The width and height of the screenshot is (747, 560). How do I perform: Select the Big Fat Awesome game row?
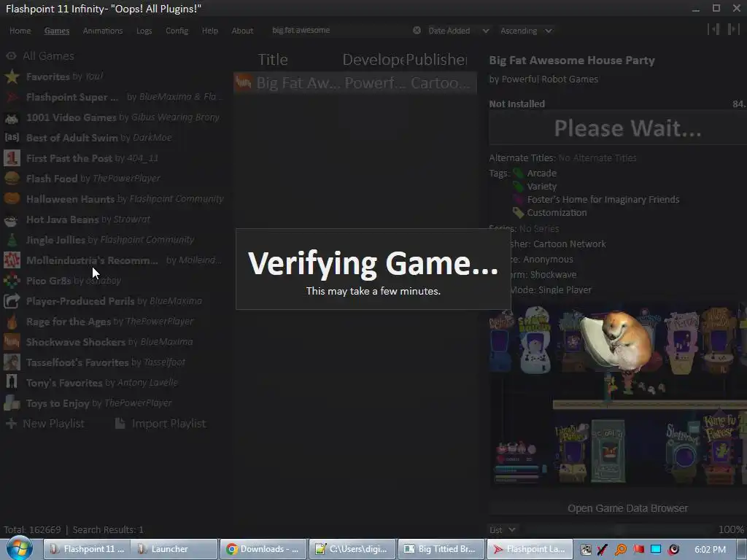tap(355, 83)
